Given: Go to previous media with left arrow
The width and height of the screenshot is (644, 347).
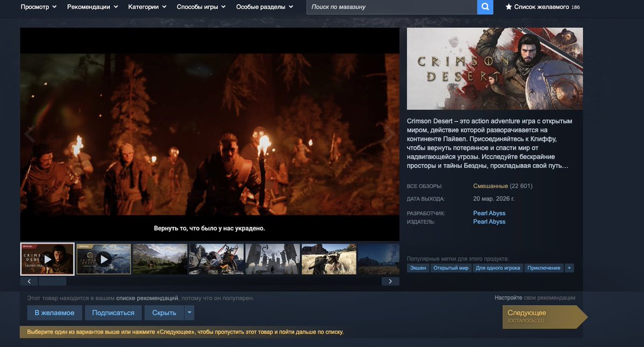Looking at the screenshot, I should [x=30, y=134].
